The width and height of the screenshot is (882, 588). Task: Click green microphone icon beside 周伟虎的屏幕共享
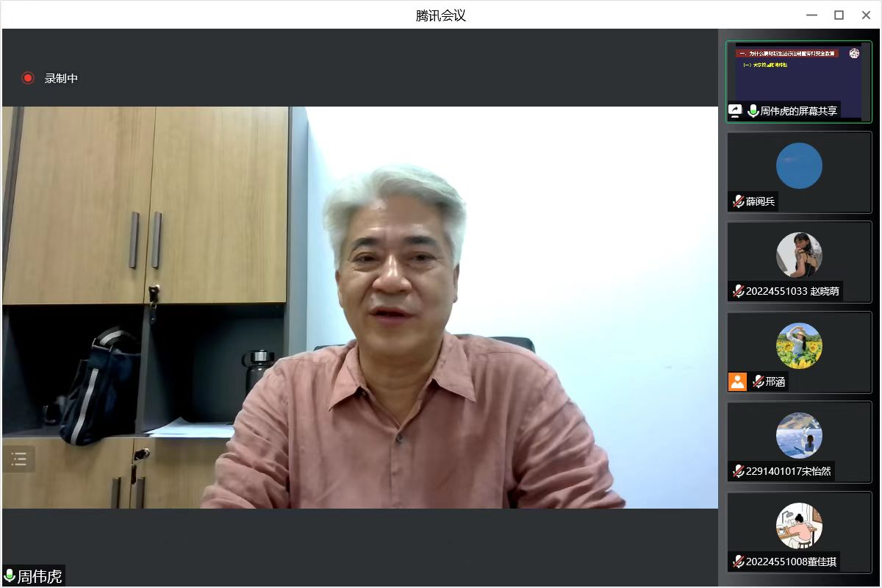753,111
